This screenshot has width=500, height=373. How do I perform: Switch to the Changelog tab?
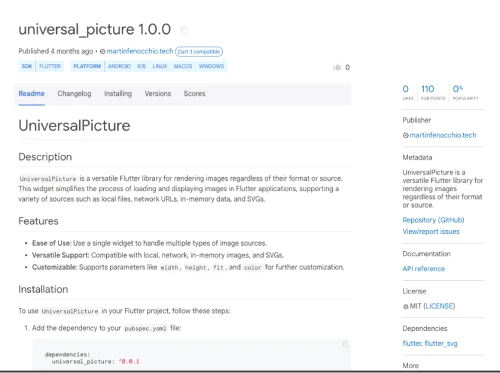point(74,94)
